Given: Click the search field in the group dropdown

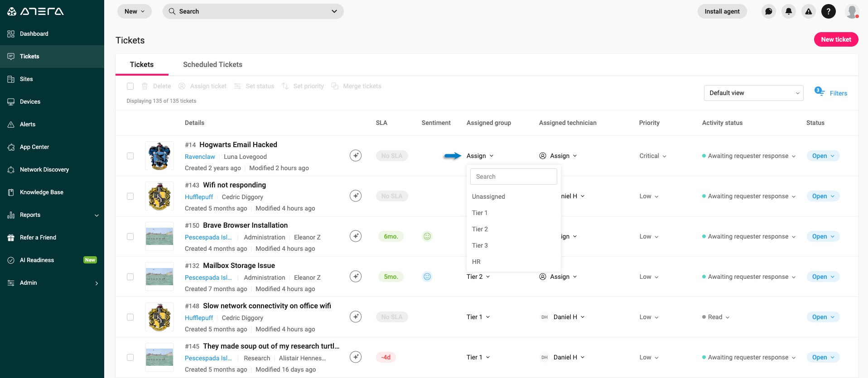Looking at the screenshot, I should 513,177.
